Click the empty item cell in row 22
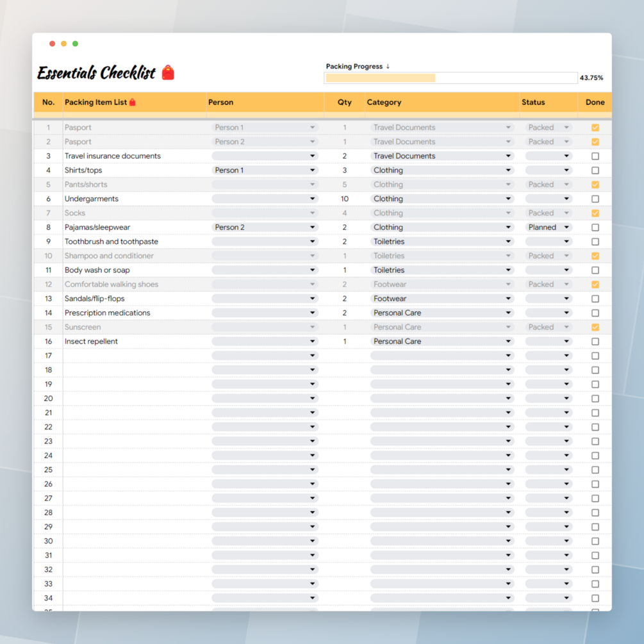The image size is (644, 644). pos(135,427)
